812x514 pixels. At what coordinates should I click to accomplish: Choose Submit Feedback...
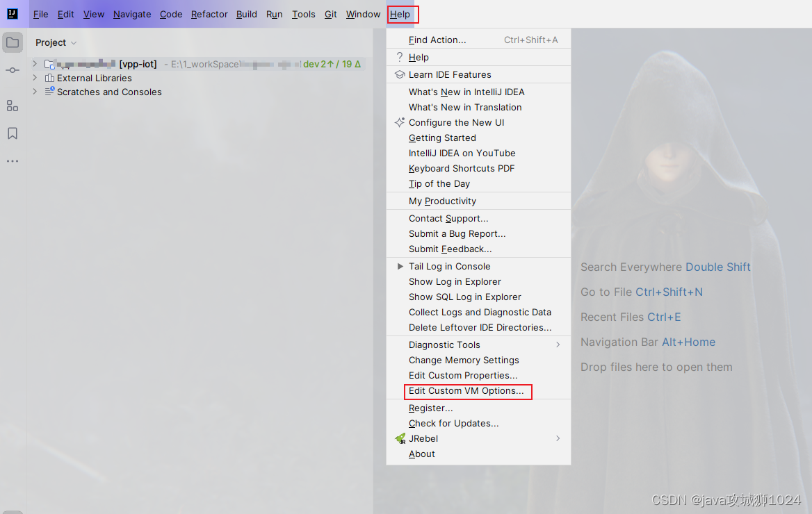tap(478, 249)
